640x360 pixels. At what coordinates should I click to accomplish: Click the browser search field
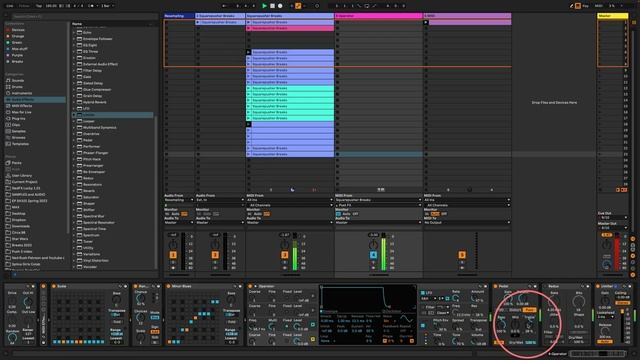coord(84,16)
